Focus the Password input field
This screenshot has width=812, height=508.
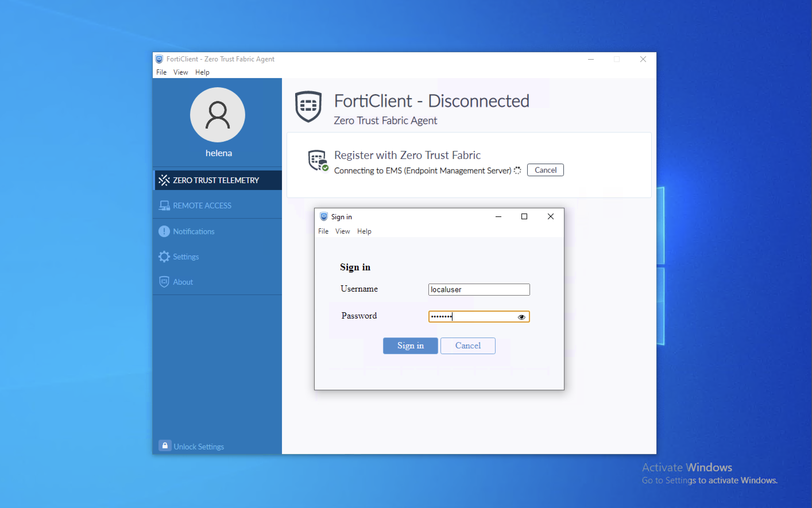click(479, 317)
